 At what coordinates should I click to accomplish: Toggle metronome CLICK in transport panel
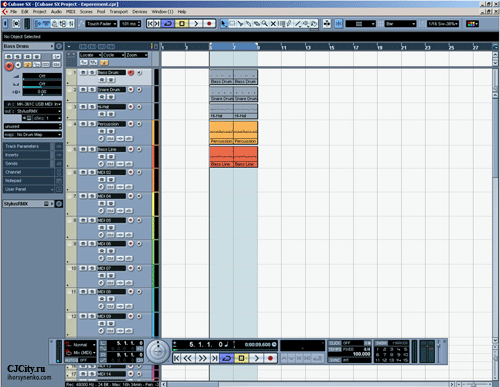[334, 343]
